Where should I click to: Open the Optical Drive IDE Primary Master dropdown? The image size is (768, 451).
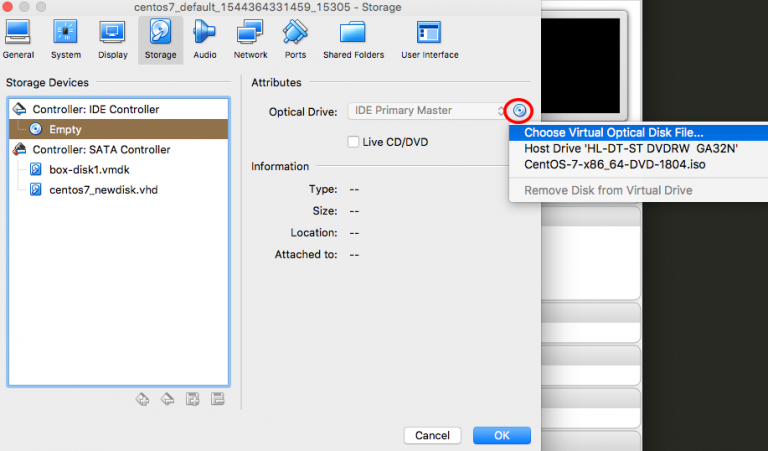(x=426, y=110)
